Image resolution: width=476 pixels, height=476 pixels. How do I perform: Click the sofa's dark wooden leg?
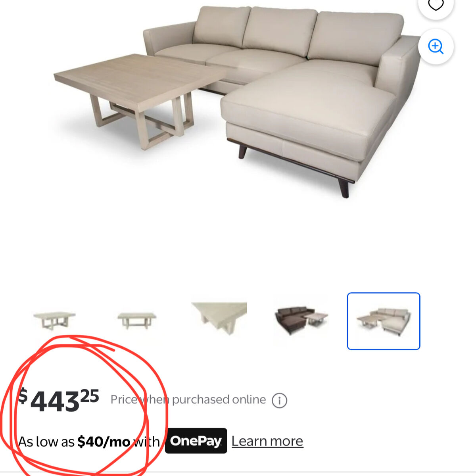pos(344,187)
